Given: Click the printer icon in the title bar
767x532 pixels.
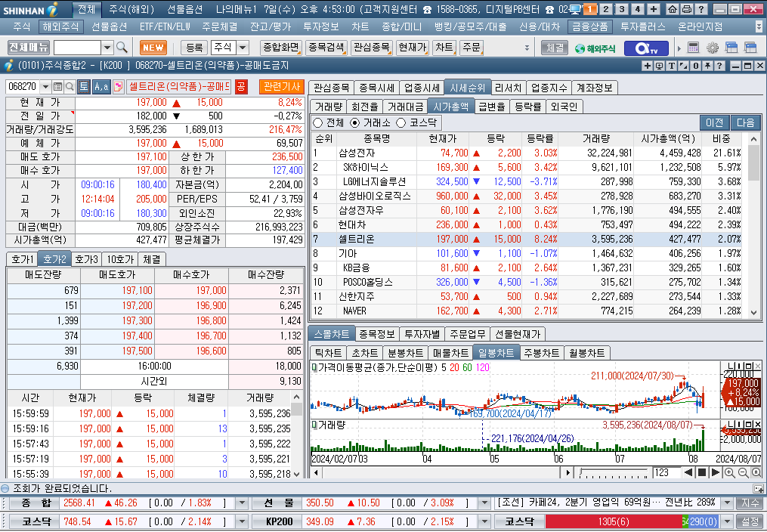Looking at the screenshot, I should coord(687,9).
